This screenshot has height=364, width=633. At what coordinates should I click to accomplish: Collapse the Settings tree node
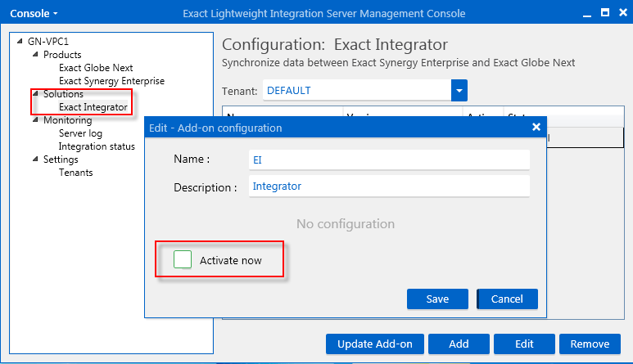[35, 160]
